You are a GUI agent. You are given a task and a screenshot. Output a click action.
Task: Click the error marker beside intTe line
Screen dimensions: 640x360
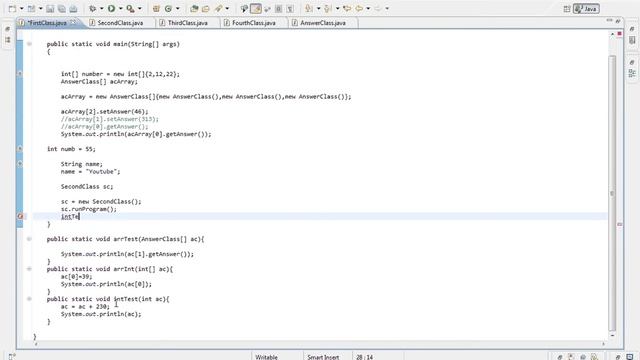(20, 216)
